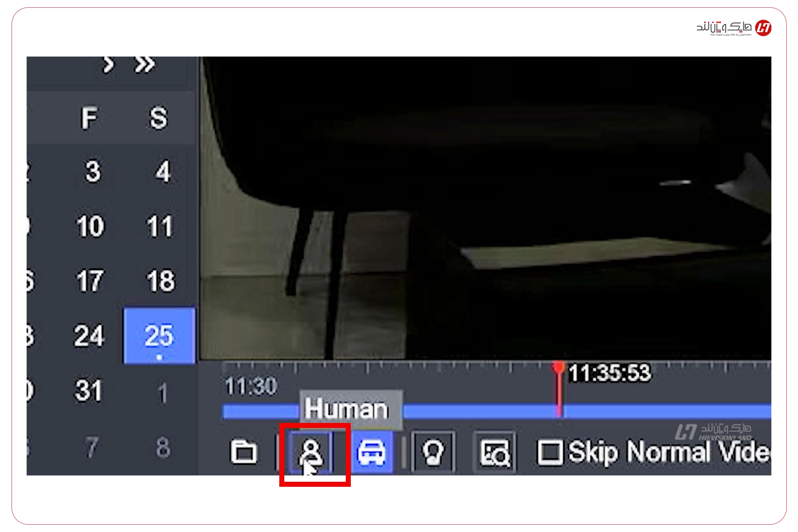Toggle the Vehicle detection filter icon

click(372, 452)
